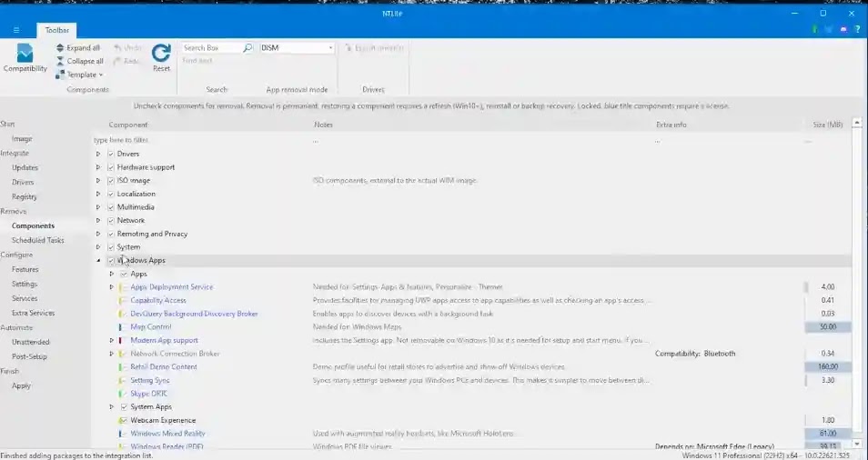Open the Template dropdown arrow
The width and height of the screenshot is (868, 460).
pyautogui.click(x=101, y=75)
